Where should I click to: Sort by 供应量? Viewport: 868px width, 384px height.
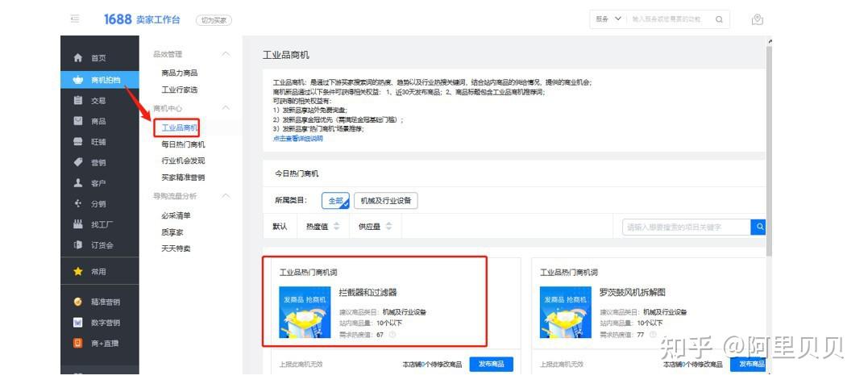(x=376, y=227)
